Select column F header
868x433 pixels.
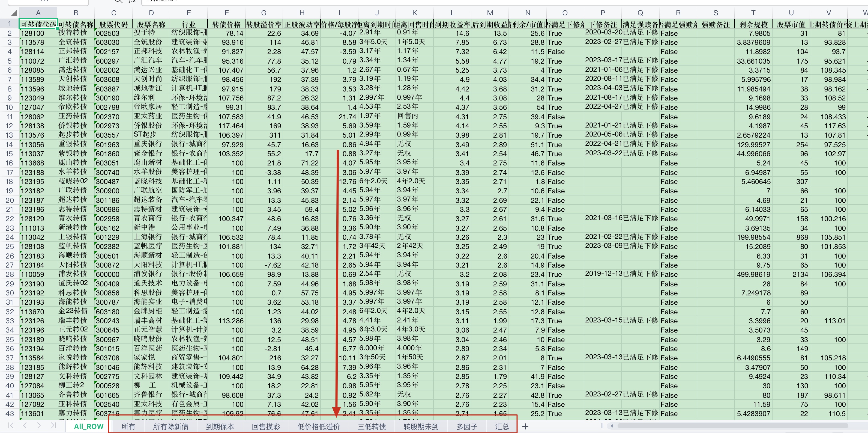226,13
